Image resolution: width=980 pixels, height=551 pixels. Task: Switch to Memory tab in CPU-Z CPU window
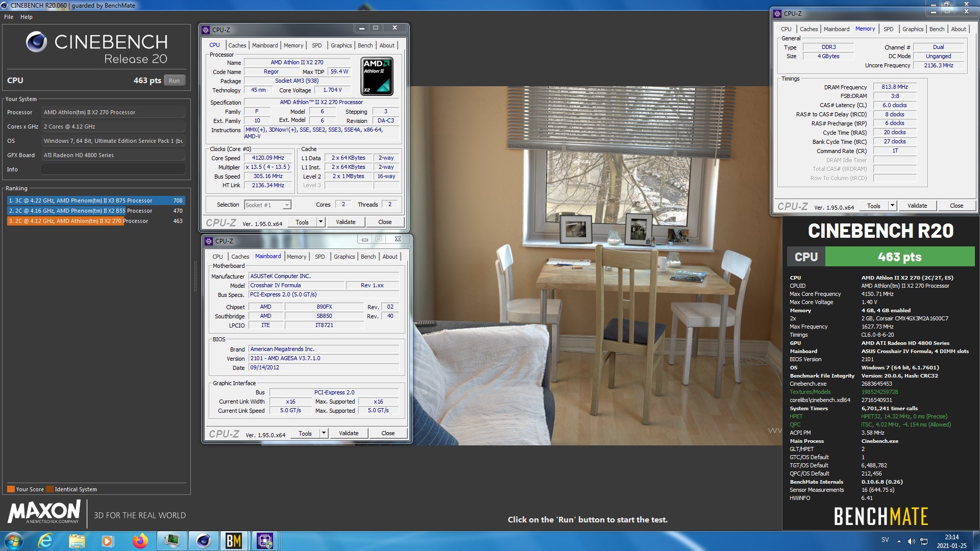tap(293, 45)
